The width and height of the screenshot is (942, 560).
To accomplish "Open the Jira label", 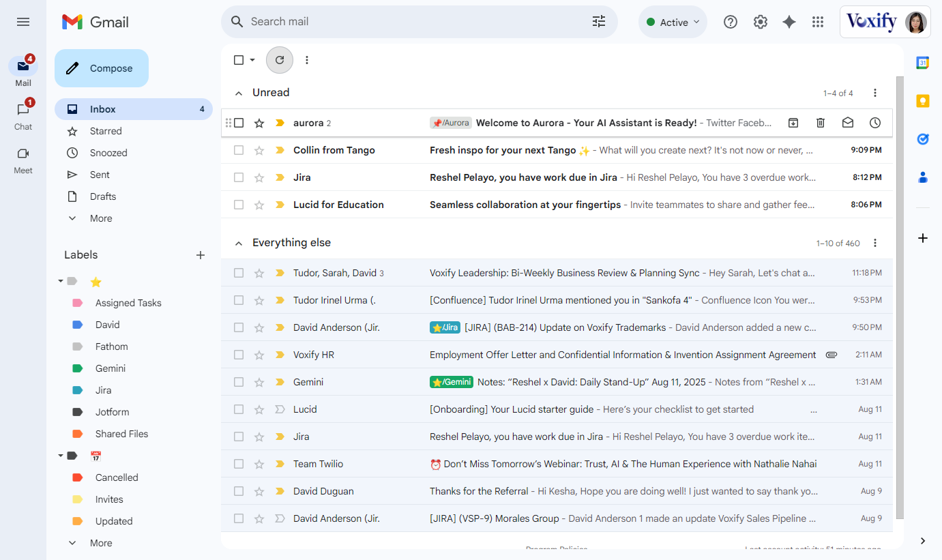I will [x=103, y=390].
